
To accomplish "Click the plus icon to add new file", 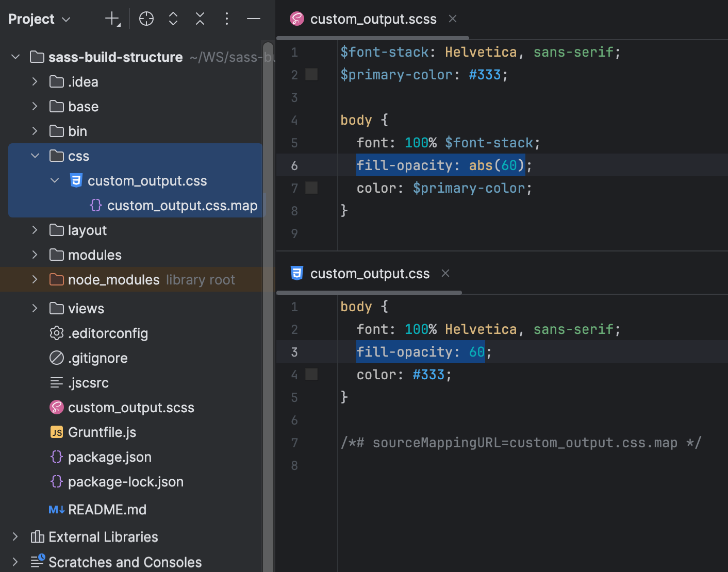I will 112,19.
